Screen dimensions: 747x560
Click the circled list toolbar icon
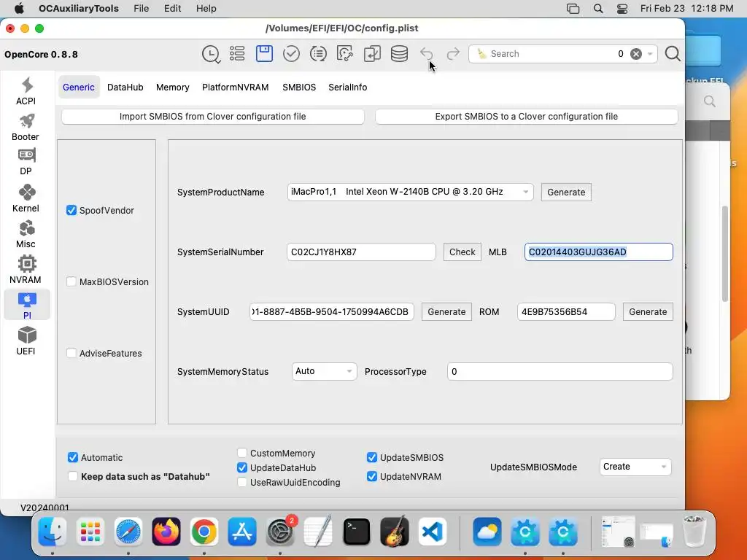[318, 54]
